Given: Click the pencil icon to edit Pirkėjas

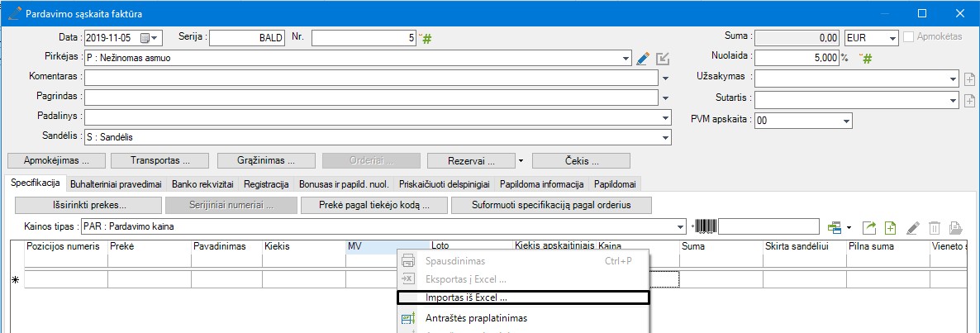Looking at the screenshot, I should coord(643,59).
